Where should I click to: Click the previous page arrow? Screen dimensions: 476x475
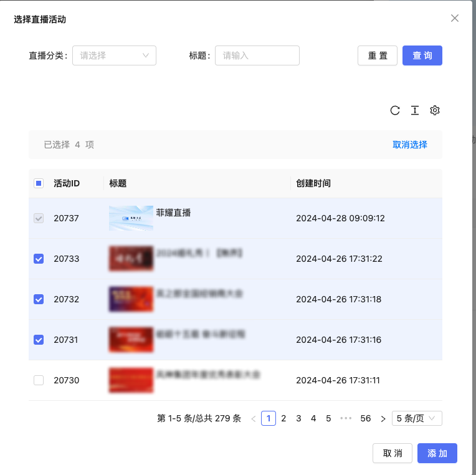click(x=254, y=418)
